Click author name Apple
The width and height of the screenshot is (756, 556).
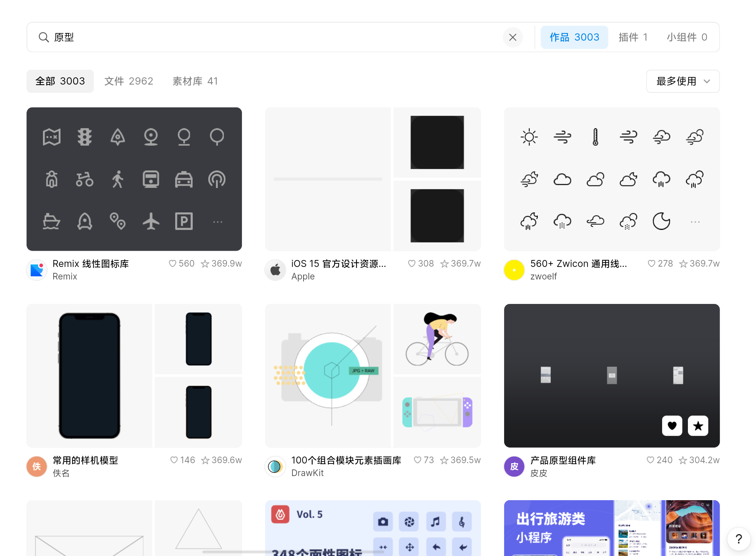[x=303, y=276]
